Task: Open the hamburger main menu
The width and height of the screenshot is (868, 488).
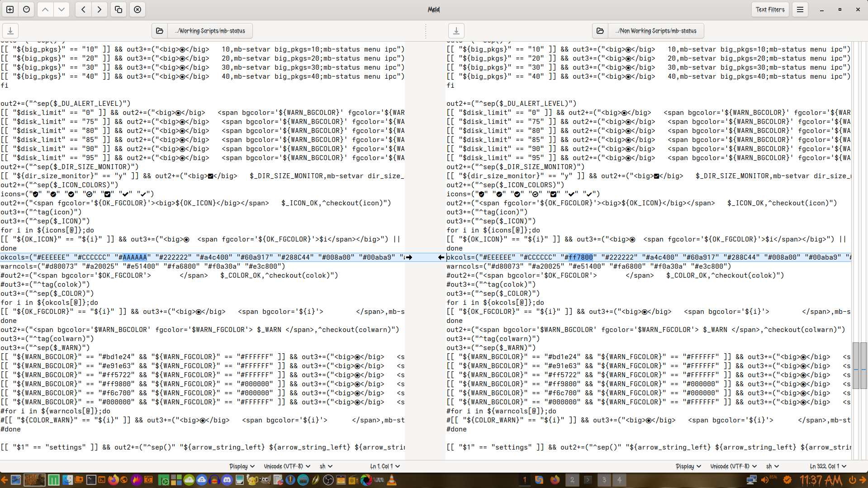Action: [800, 9]
